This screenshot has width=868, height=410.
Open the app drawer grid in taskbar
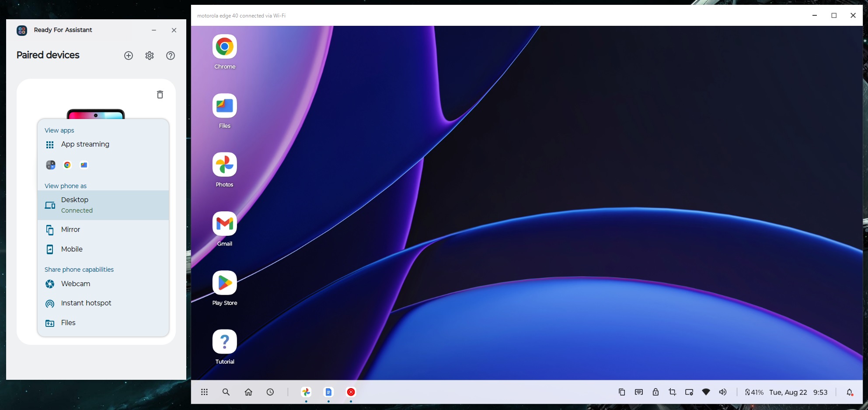tap(204, 392)
